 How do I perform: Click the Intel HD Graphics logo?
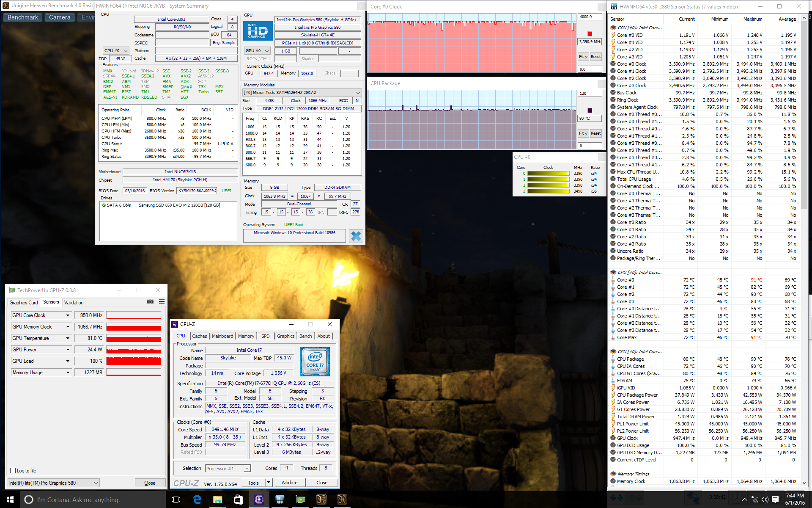coord(258,31)
